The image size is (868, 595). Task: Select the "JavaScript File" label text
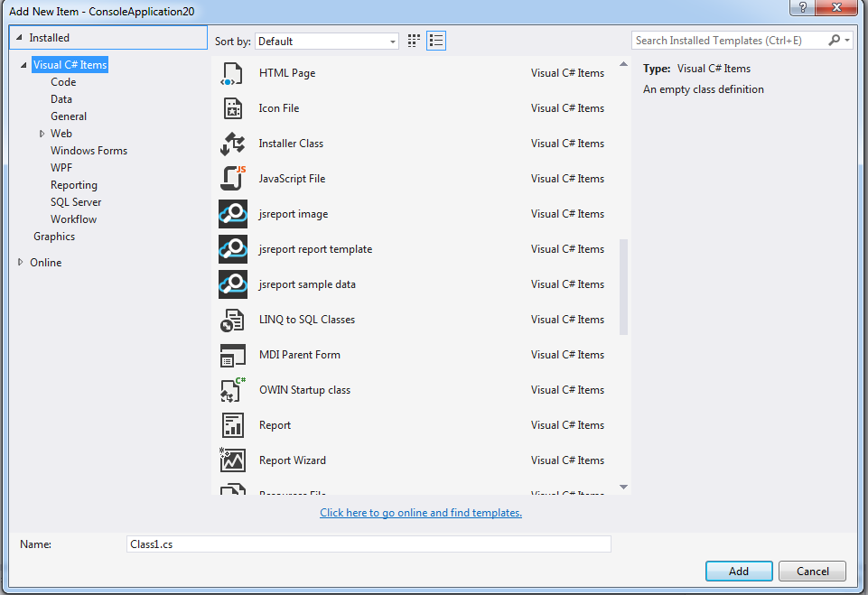click(292, 179)
